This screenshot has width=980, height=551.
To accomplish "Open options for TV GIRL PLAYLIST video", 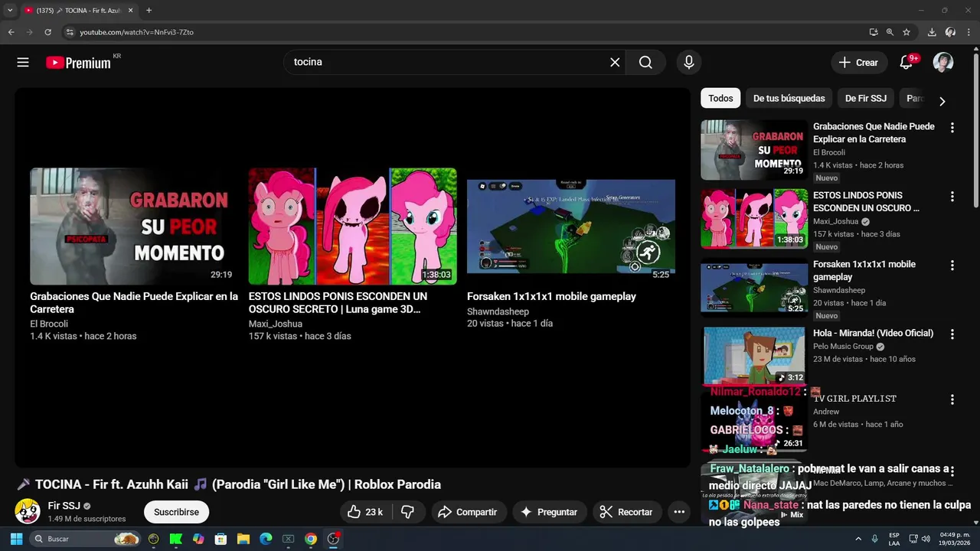I will click(x=952, y=399).
